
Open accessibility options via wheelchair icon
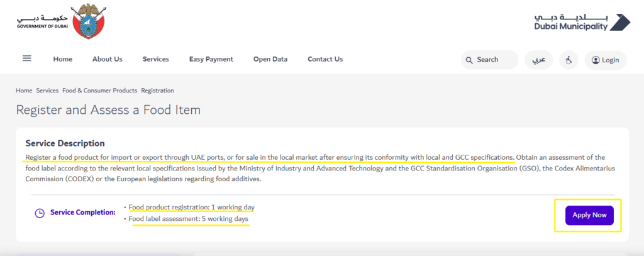click(568, 60)
